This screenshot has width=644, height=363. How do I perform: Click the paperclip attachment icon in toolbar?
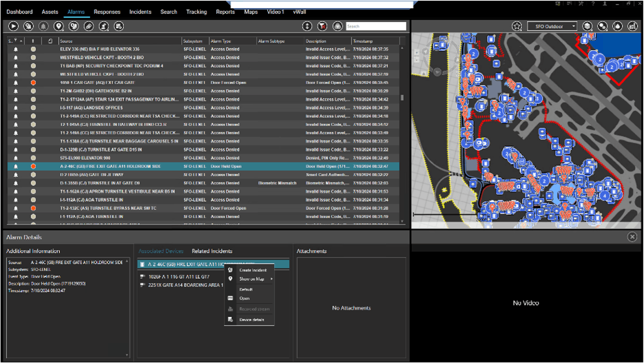[x=89, y=26]
